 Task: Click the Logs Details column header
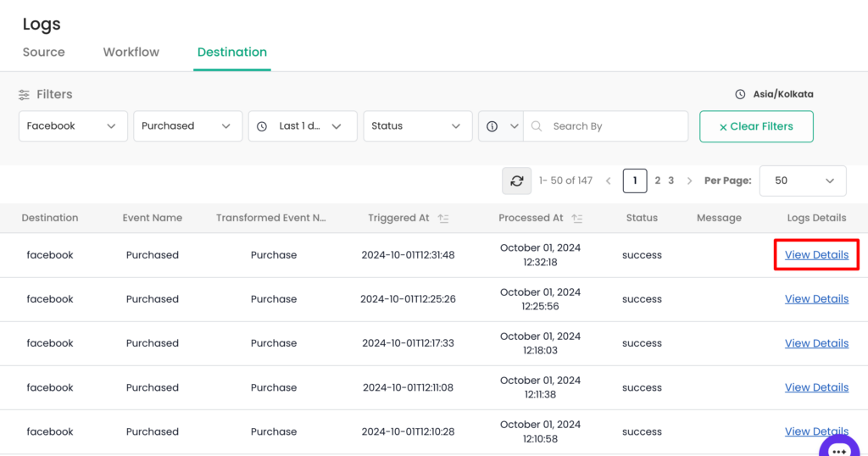[816, 218]
